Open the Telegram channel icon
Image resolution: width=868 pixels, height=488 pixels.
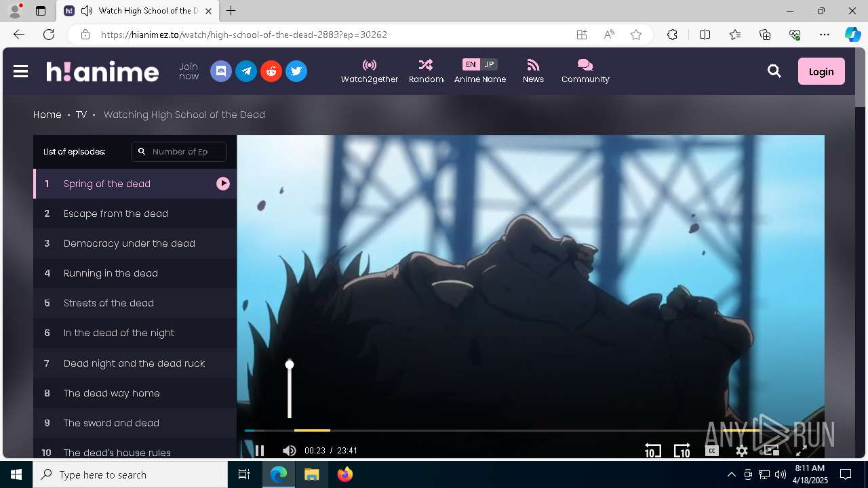[246, 71]
